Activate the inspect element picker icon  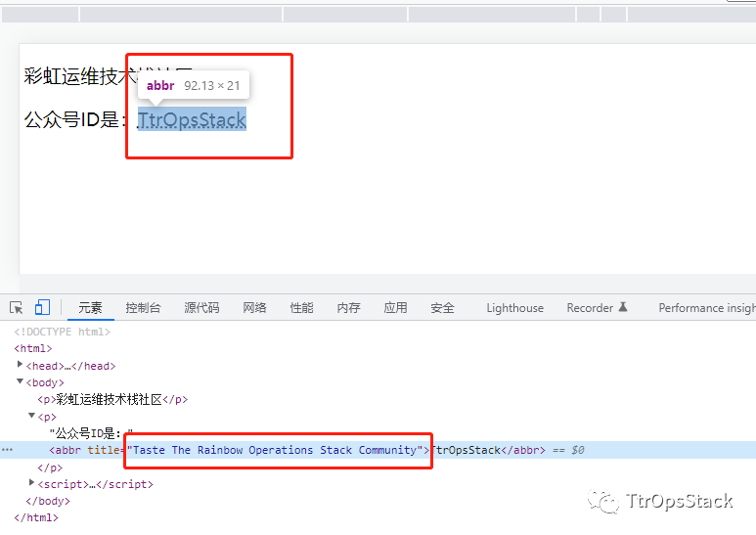pos(16,307)
